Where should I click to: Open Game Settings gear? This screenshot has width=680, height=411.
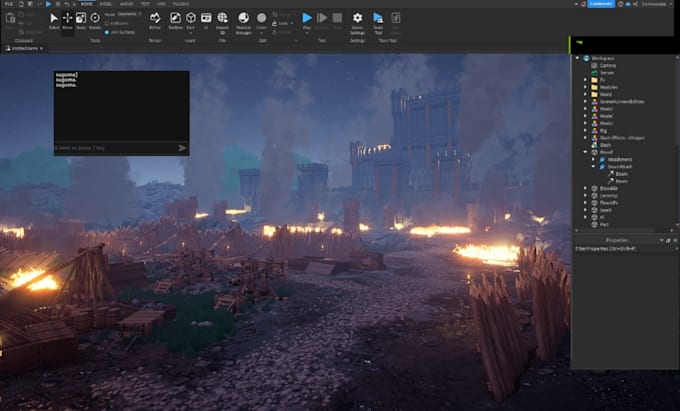coord(357,20)
